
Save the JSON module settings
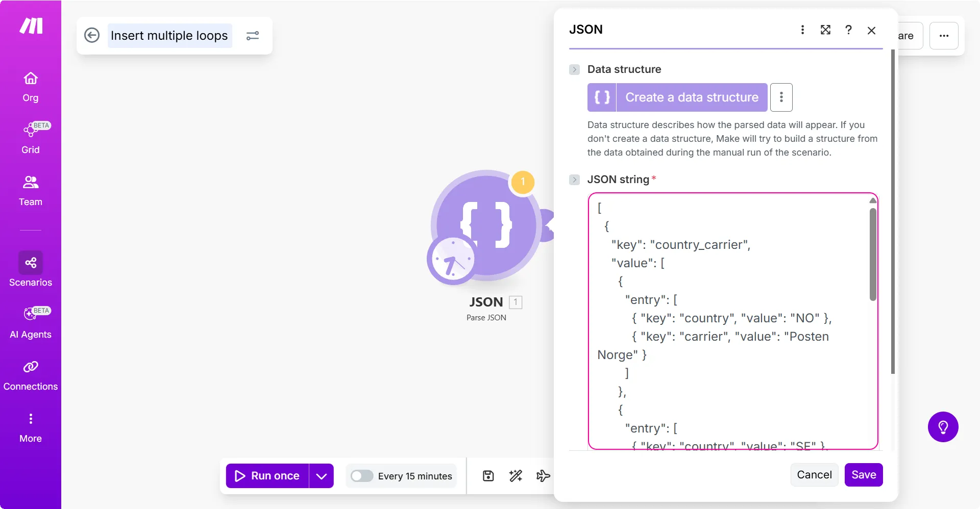pos(864,475)
